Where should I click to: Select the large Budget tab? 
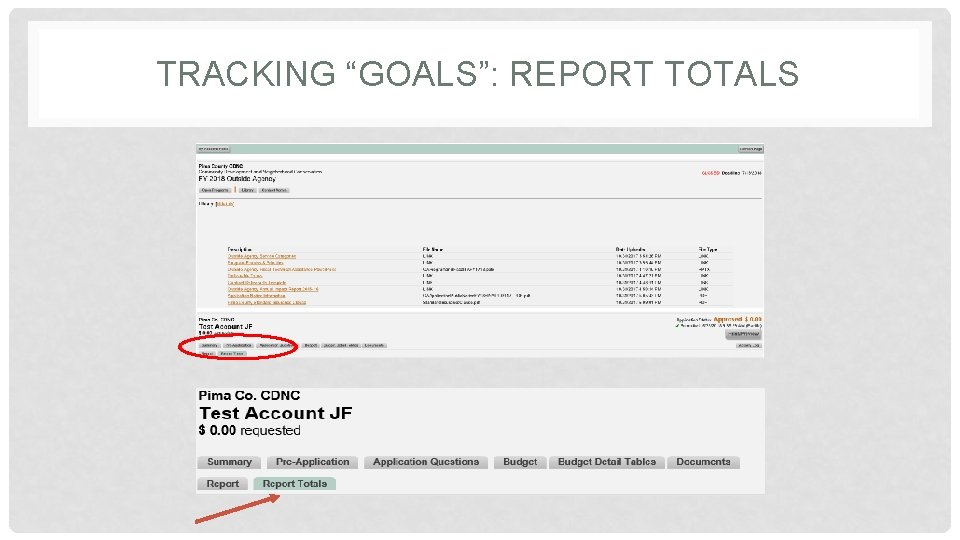click(x=520, y=462)
